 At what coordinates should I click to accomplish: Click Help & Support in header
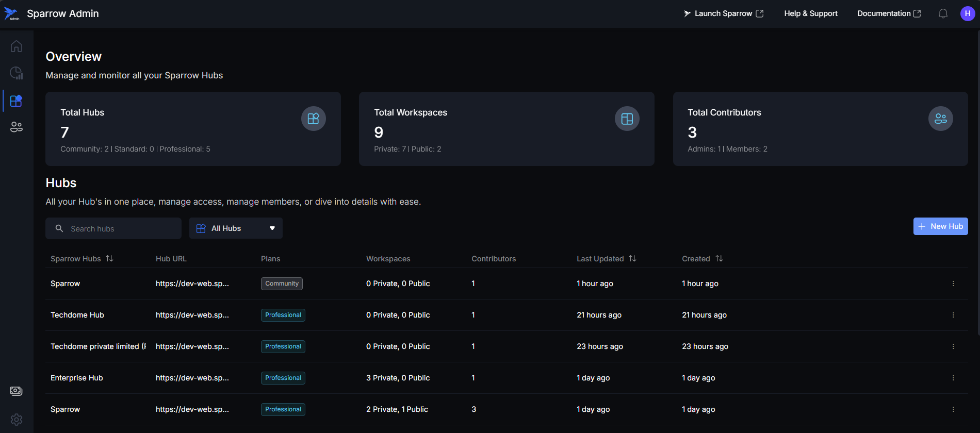pos(810,14)
